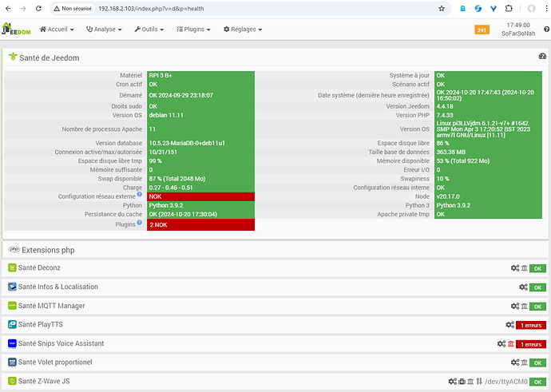This screenshot has height=392, width=551.
Task: Expand the Santé Snips Voice Assistant panel
Action: click(275, 343)
